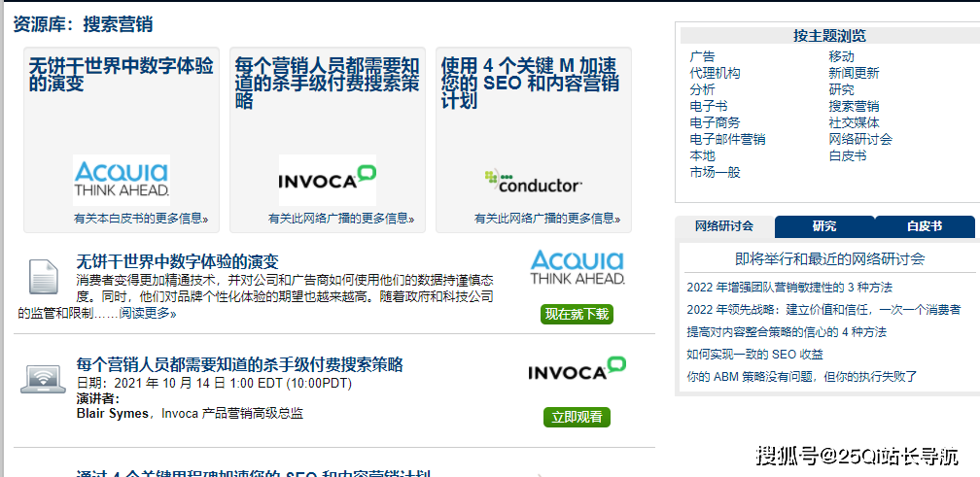This screenshot has height=477, width=980.
Task: Click the laptop webcast icon beside the Invoca listing
Action: (43, 378)
